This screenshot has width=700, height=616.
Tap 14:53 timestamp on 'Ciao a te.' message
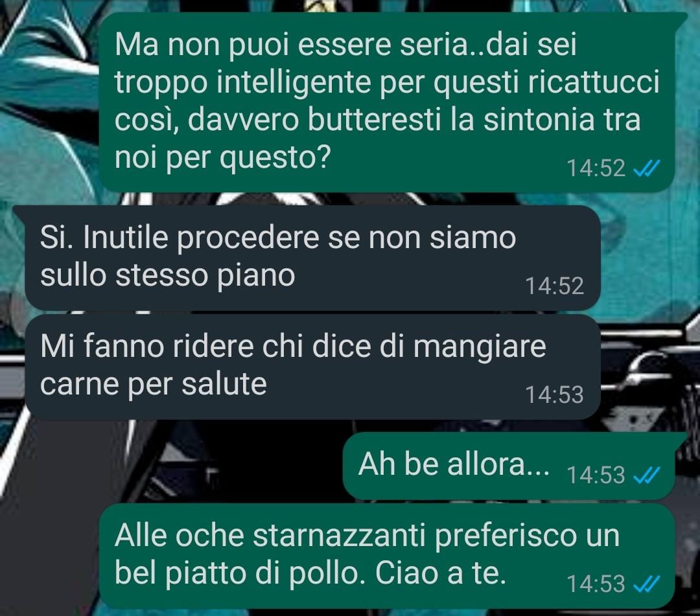coord(596,584)
